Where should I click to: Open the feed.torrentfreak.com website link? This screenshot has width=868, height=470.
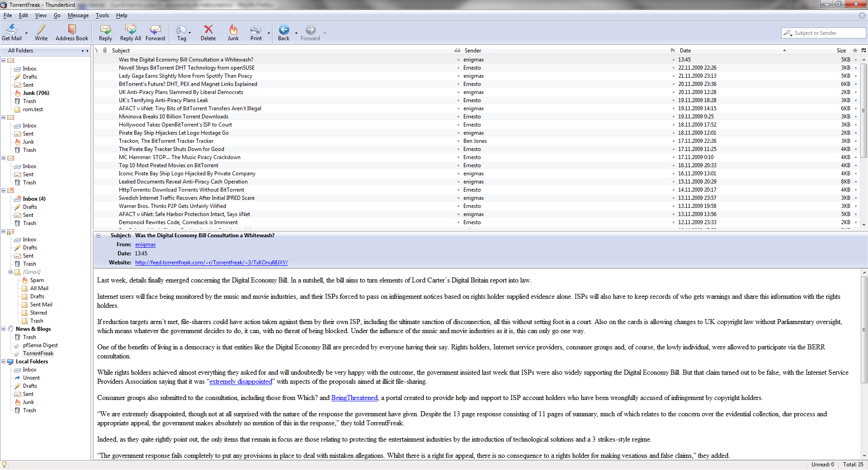pyautogui.click(x=211, y=263)
